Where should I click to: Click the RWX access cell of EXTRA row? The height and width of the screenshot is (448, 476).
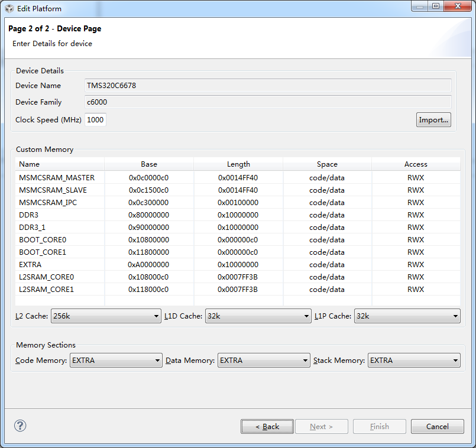tap(416, 265)
